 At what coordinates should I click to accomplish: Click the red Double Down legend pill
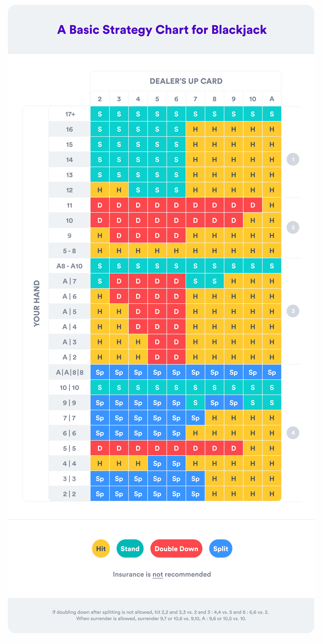pos(176,549)
